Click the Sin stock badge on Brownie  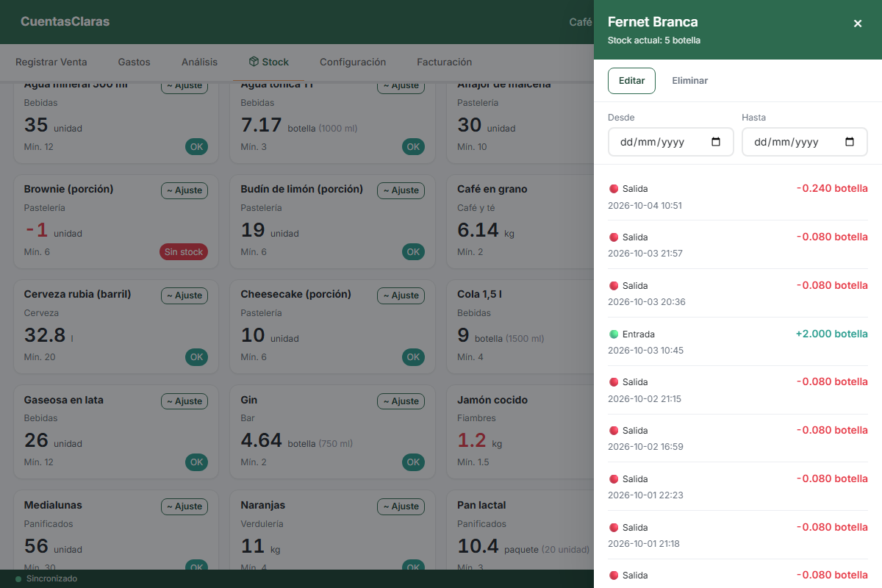[184, 252]
